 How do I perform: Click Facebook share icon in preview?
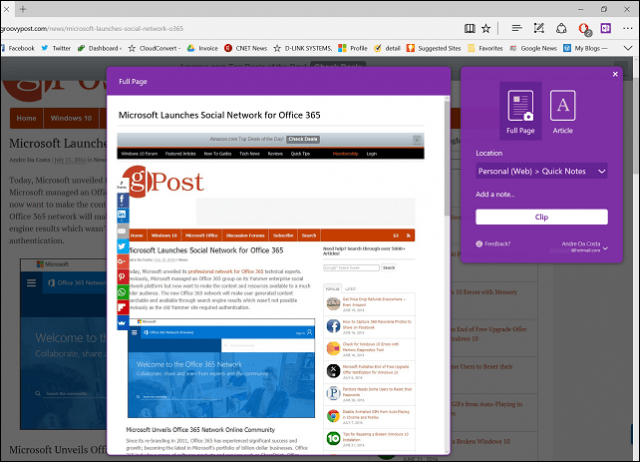pyautogui.click(x=122, y=200)
